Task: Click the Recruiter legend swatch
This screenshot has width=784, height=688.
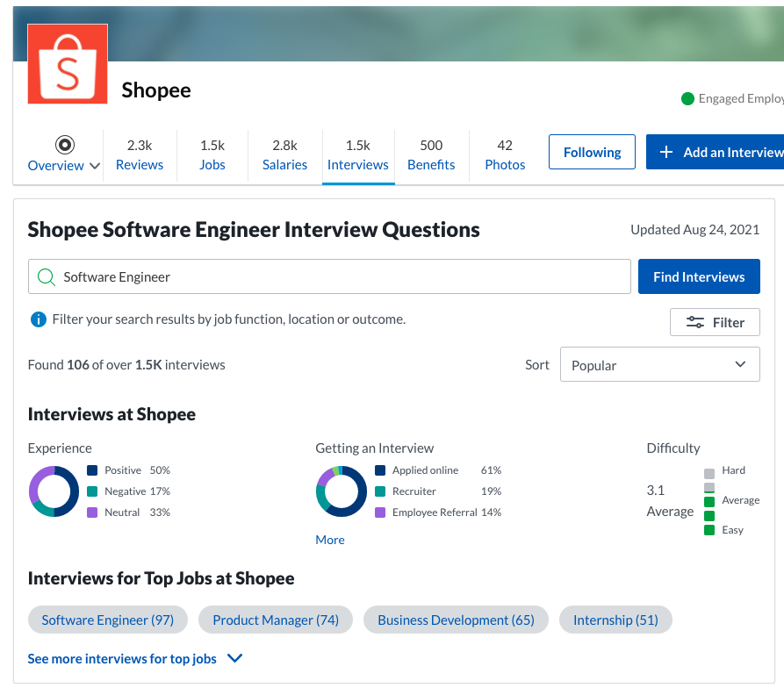Action: [x=380, y=491]
